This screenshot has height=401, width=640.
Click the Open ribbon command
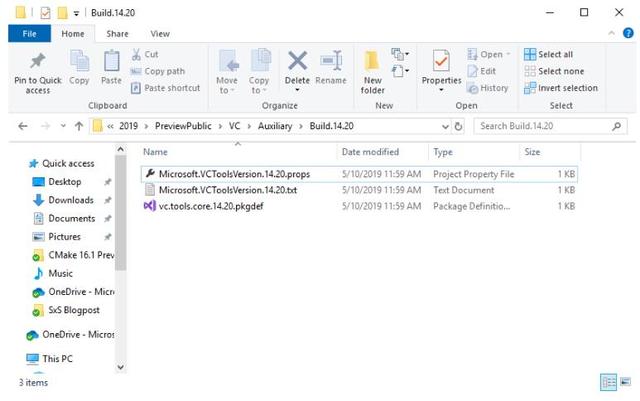[x=489, y=54]
